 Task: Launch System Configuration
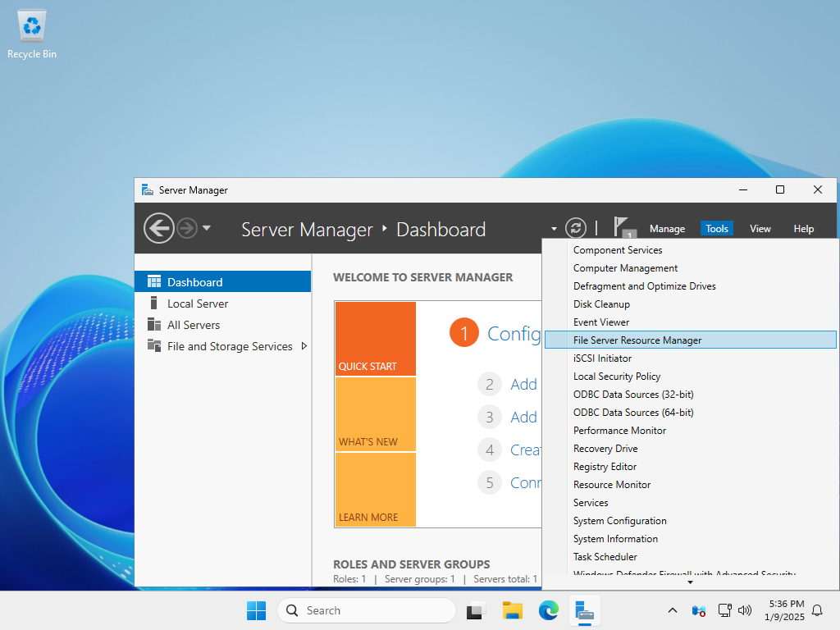tap(690, 521)
